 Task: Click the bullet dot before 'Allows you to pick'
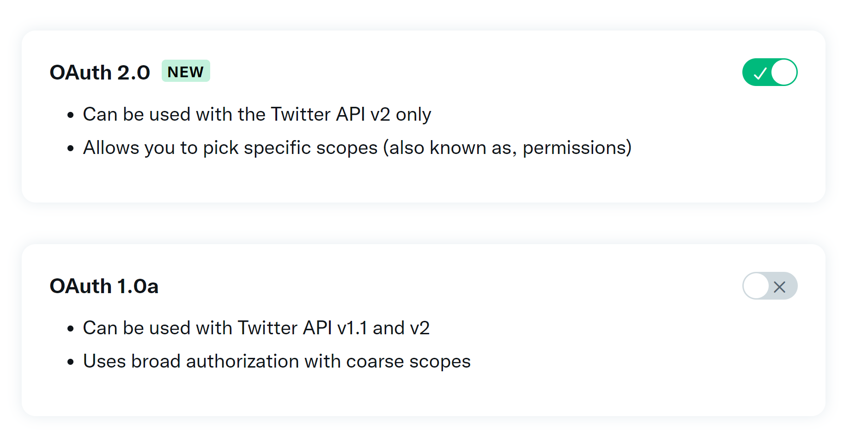click(x=71, y=148)
